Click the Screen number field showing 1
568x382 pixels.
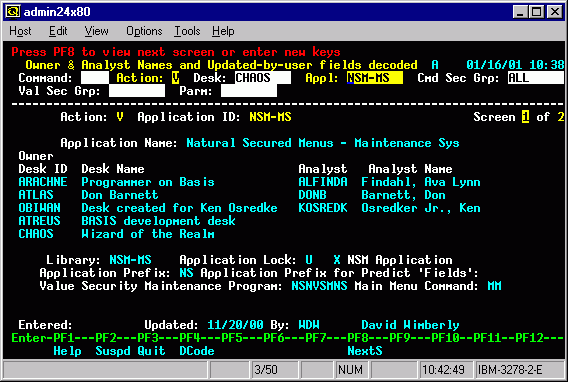525,117
